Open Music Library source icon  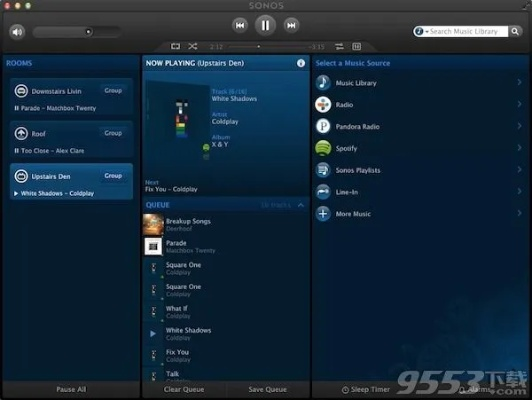click(323, 83)
